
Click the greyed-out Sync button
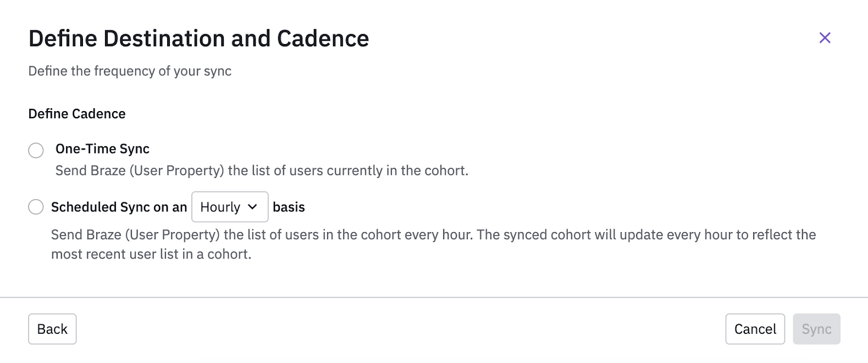pyautogui.click(x=816, y=329)
